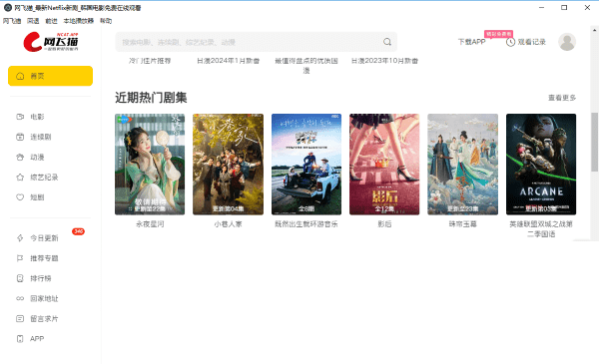Open the 珠帘玉幕 poster

click(x=462, y=165)
